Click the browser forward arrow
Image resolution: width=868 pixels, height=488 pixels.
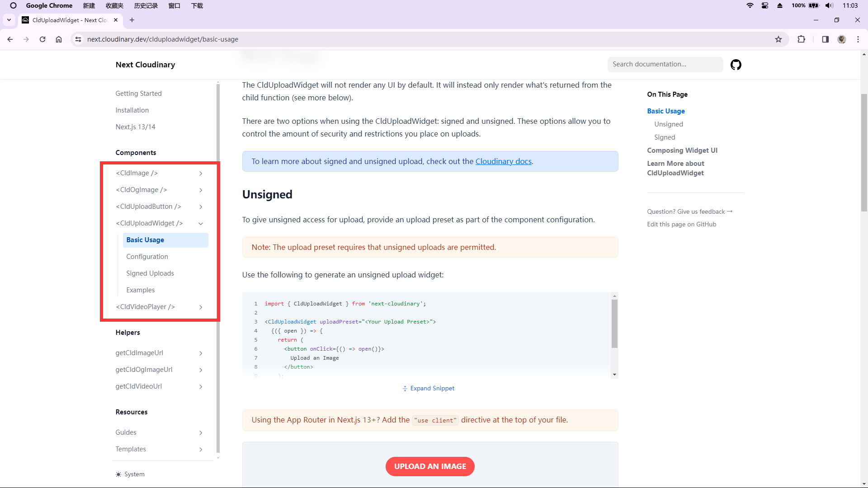26,39
